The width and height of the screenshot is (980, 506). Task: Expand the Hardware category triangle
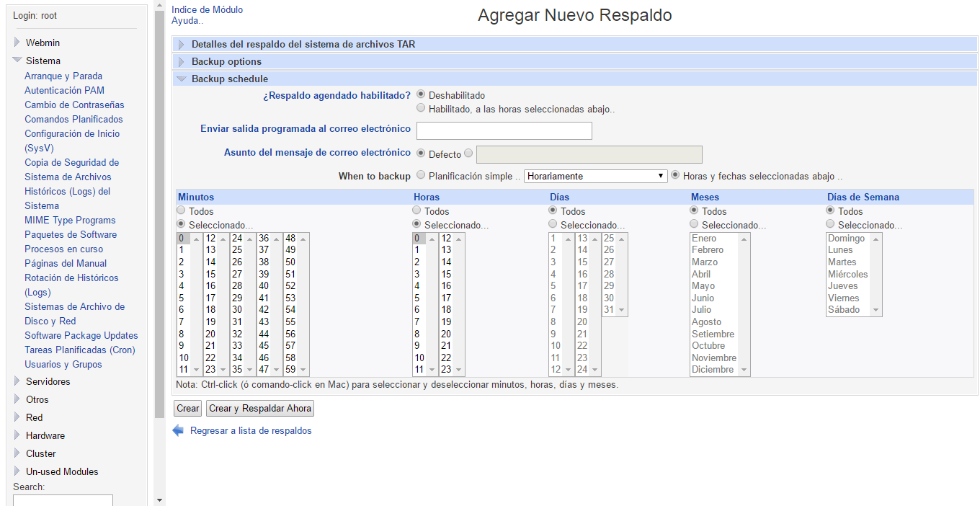17,435
